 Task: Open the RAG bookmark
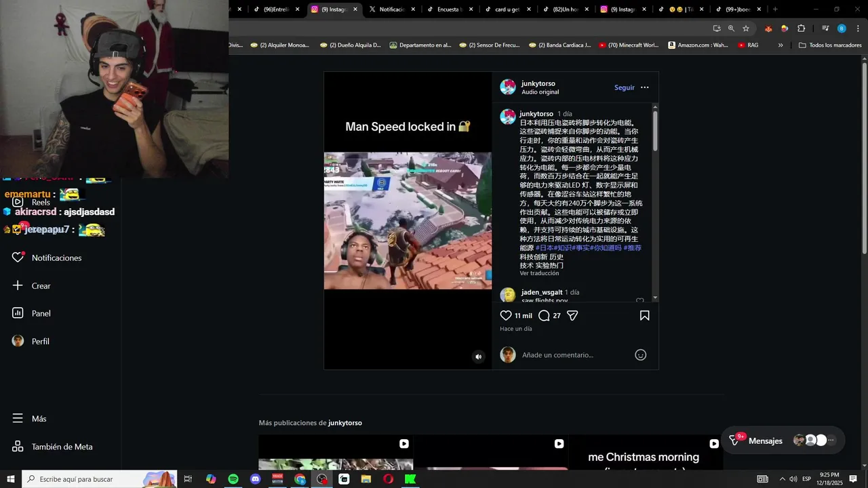[x=748, y=45]
